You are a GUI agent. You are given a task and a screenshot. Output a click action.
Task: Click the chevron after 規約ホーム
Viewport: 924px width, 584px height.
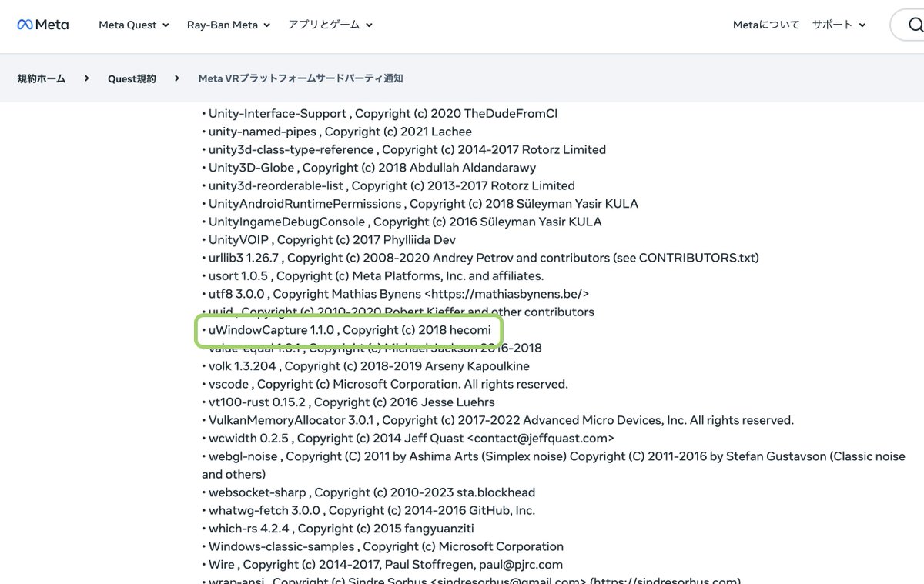pyautogui.click(x=87, y=78)
